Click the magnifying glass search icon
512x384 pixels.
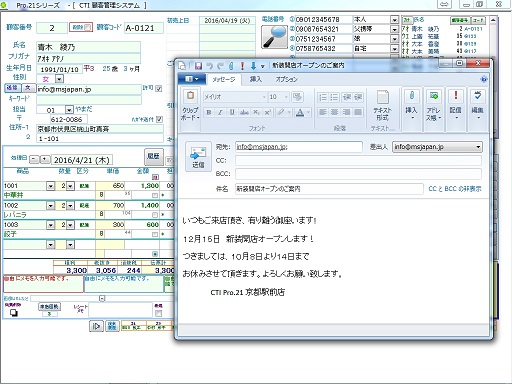tap(274, 37)
